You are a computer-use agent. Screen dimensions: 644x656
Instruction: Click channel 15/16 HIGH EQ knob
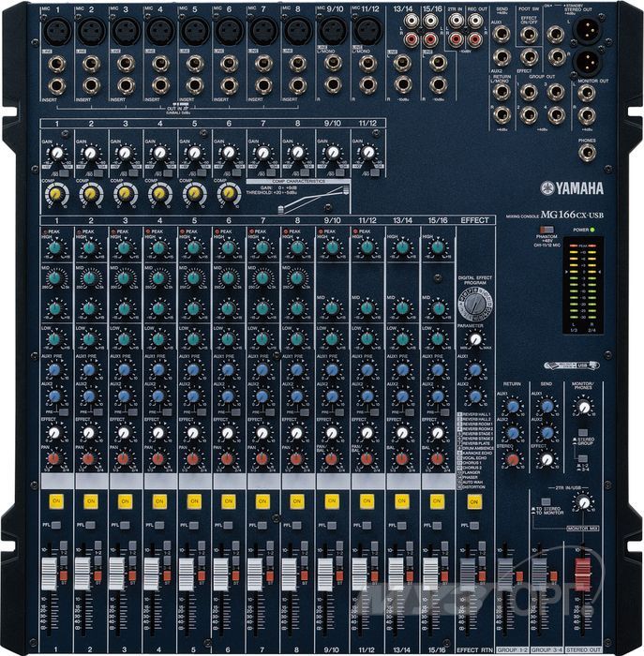(438, 247)
